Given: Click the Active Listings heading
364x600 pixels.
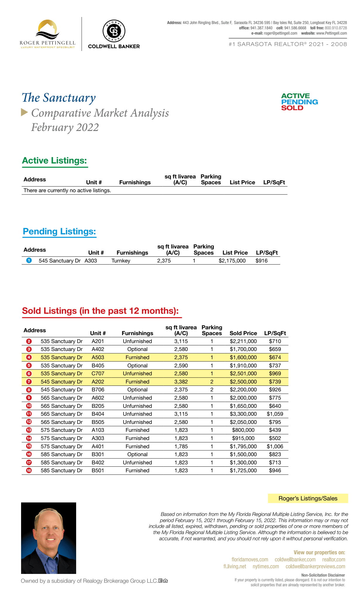Looking at the screenshot, I should [x=55, y=161].
